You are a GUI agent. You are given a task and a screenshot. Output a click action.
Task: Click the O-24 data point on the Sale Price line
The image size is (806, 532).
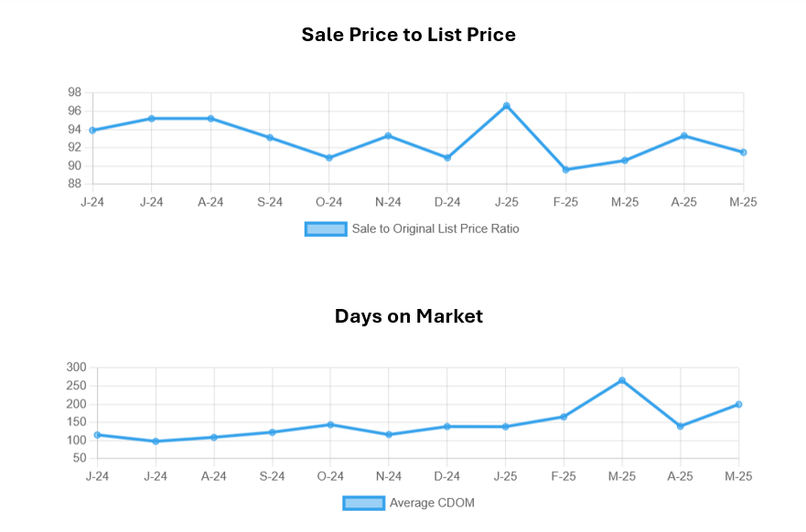point(329,158)
